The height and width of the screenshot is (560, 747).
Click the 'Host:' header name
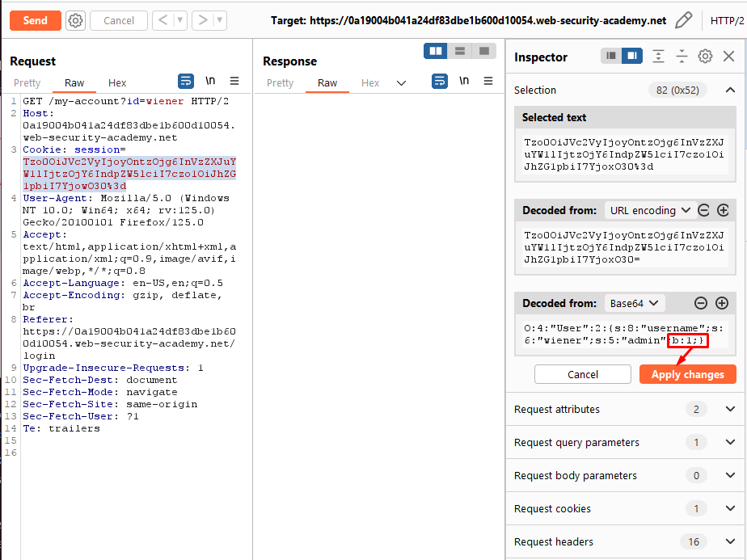point(39,113)
